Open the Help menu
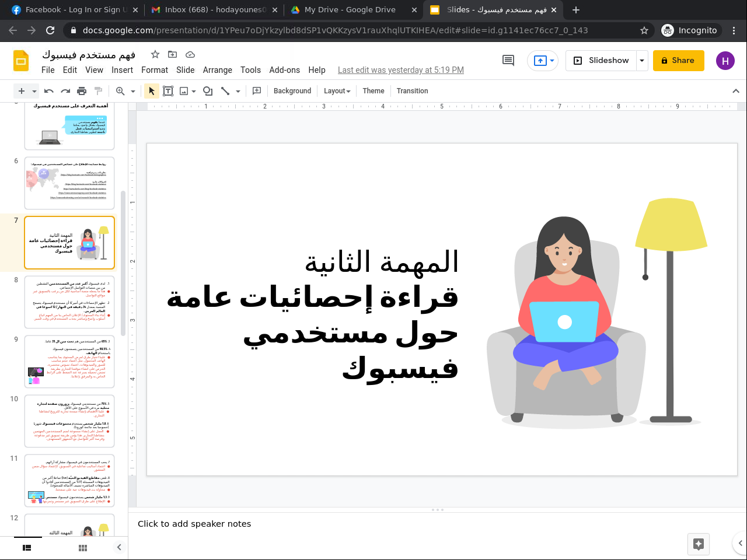The image size is (747, 560). click(x=317, y=70)
